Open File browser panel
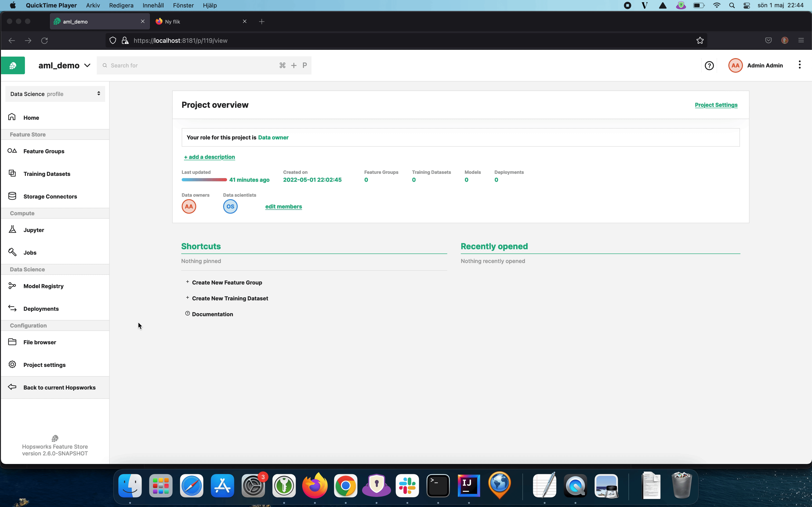The width and height of the screenshot is (812, 507). [39, 342]
